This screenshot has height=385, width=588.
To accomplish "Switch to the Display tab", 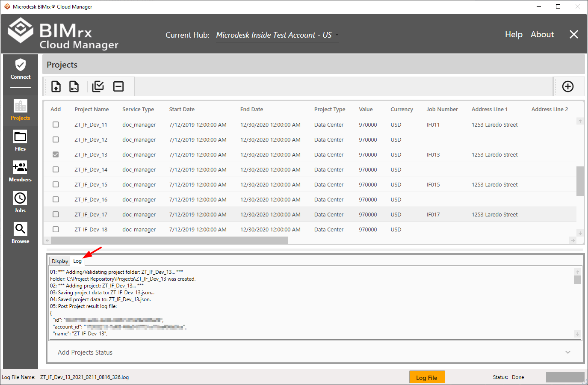I will tap(60, 261).
